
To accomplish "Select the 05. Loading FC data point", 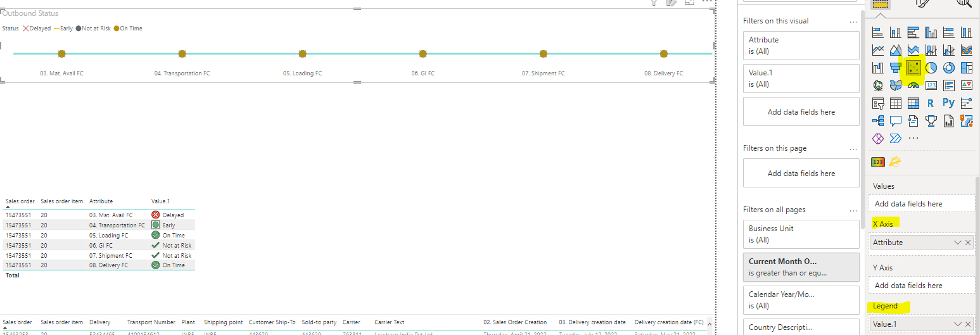I will click(302, 54).
